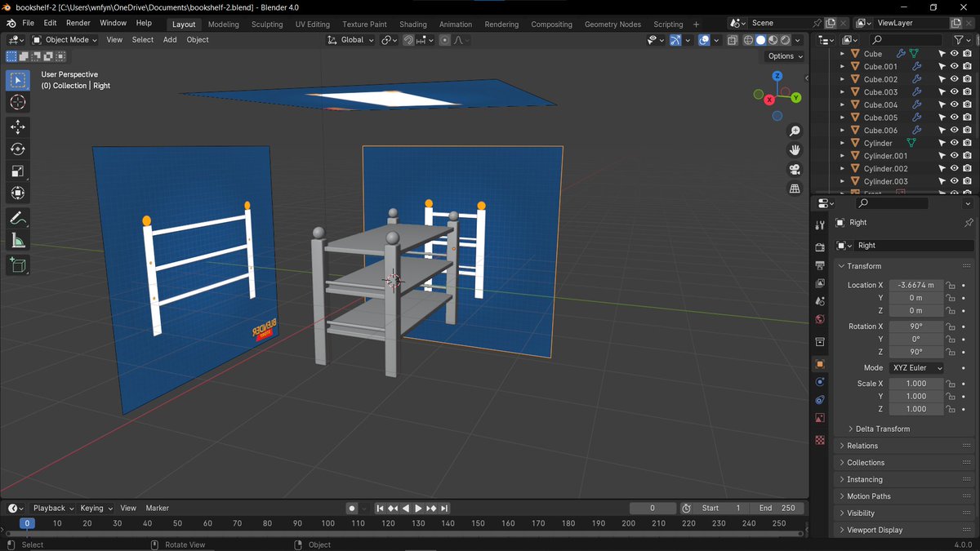The height and width of the screenshot is (551, 980).
Task: Open the Scene properties tab
Action: click(x=820, y=301)
